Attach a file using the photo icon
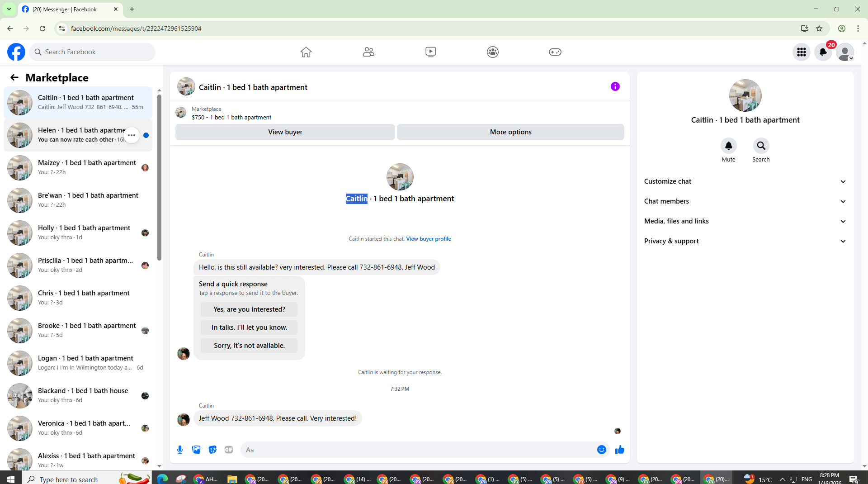 [x=196, y=450]
